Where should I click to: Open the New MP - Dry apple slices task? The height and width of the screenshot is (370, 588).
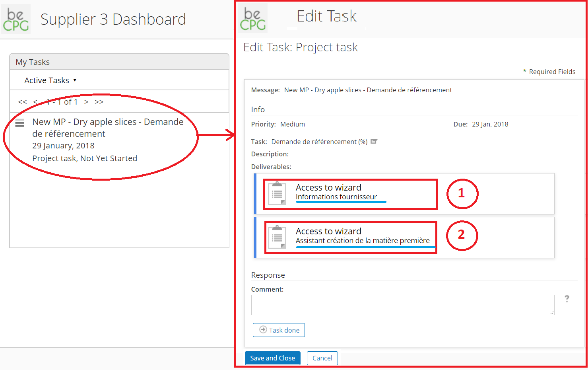[108, 128]
